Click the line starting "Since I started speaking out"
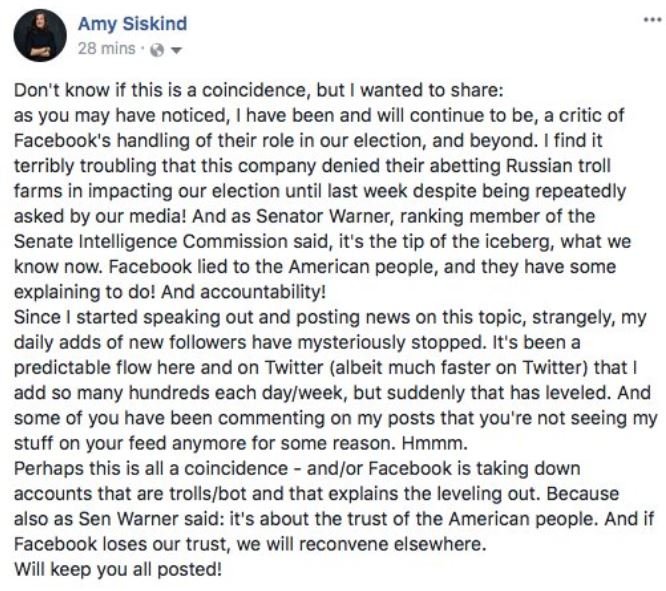This screenshot has height=591, width=666. coord(330,317)
